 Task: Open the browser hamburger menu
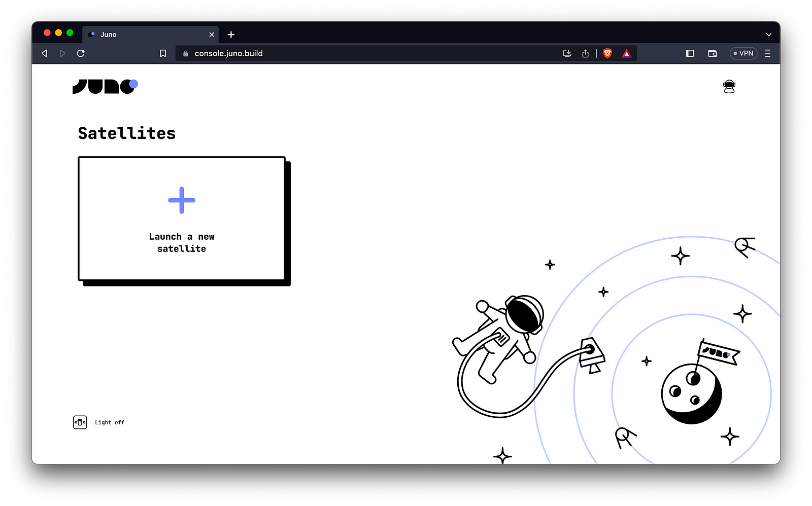coord(768,53)
